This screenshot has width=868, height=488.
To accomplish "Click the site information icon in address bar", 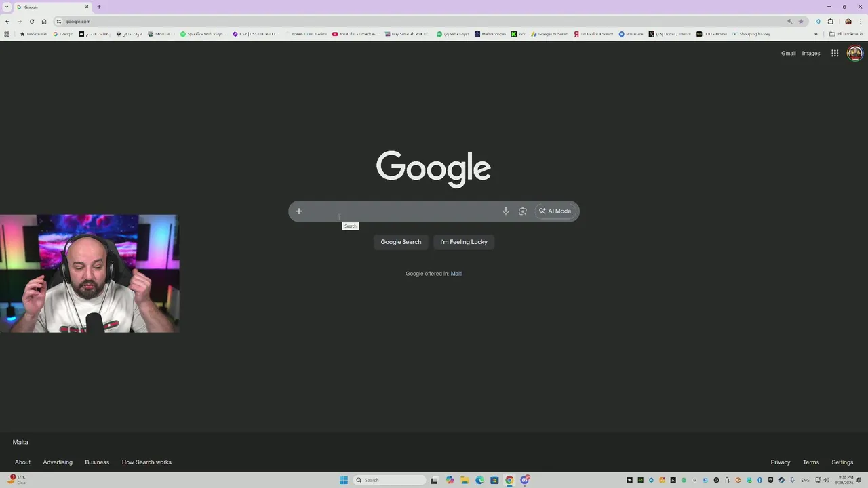I will tap(59, 22).
